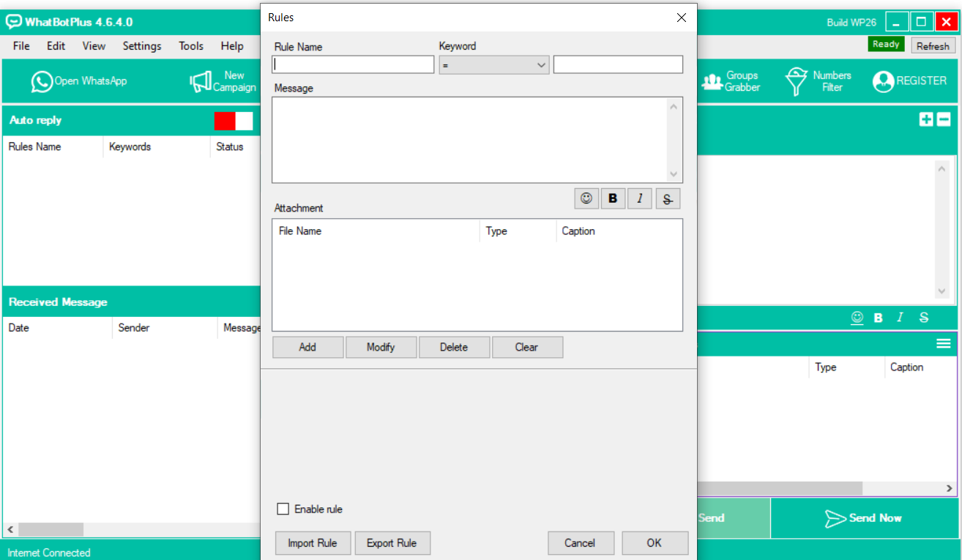
Task: Open the Settings menu
Action: pos(141,45)
